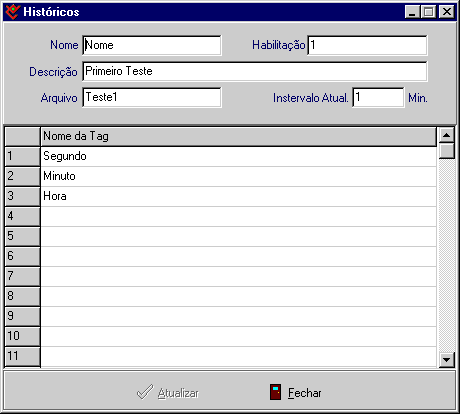Screen dimensions: 460x414
Task: Click the Nome da Tag column header
Action: 238,136
